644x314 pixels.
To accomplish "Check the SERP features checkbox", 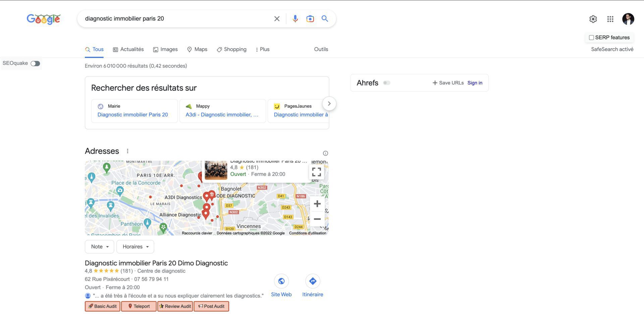I will pyautogui.click(x=591, y=38).
